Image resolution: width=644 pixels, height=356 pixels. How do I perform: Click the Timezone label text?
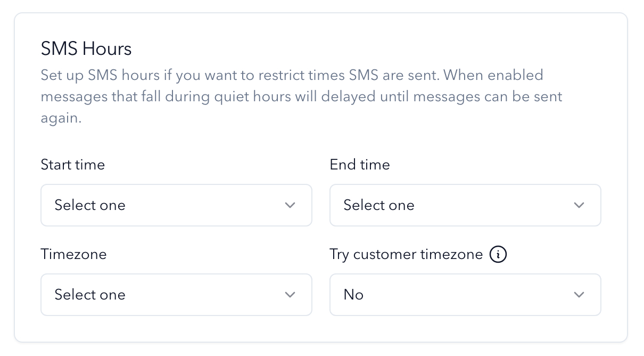[73, 254]
